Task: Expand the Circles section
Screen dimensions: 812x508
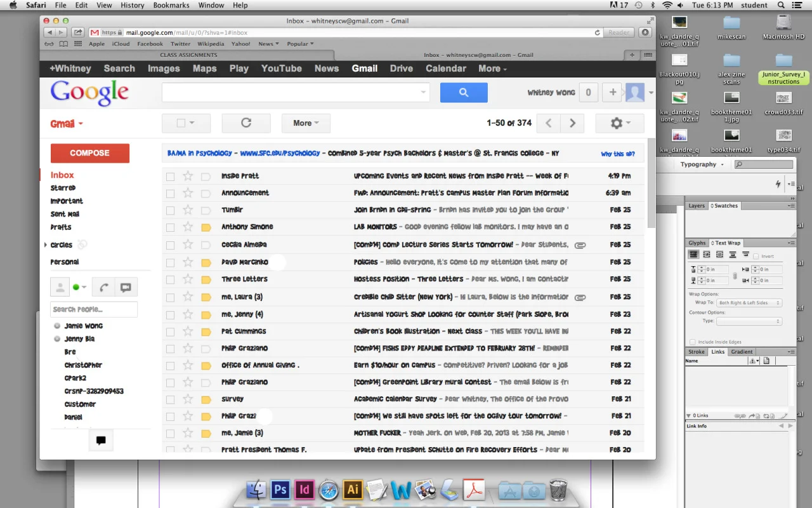Action: coord(45,245)
